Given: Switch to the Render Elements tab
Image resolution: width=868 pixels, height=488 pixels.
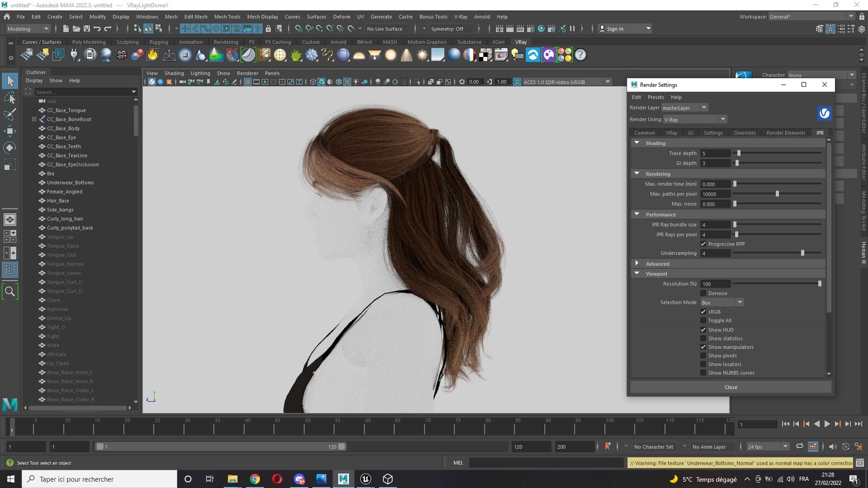Looking at the screenshot, I should (x=786, y=133).
